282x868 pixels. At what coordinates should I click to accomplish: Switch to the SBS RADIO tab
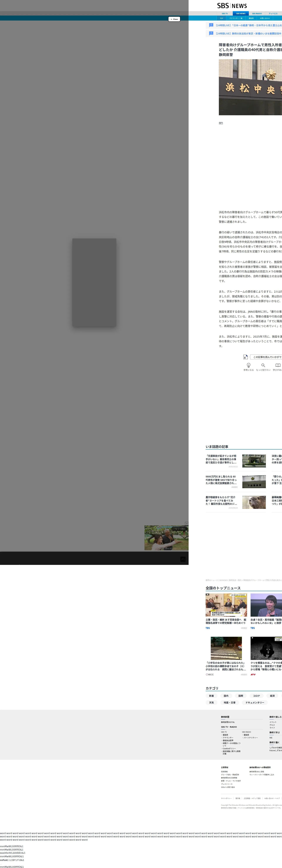(x=257, y=13)
